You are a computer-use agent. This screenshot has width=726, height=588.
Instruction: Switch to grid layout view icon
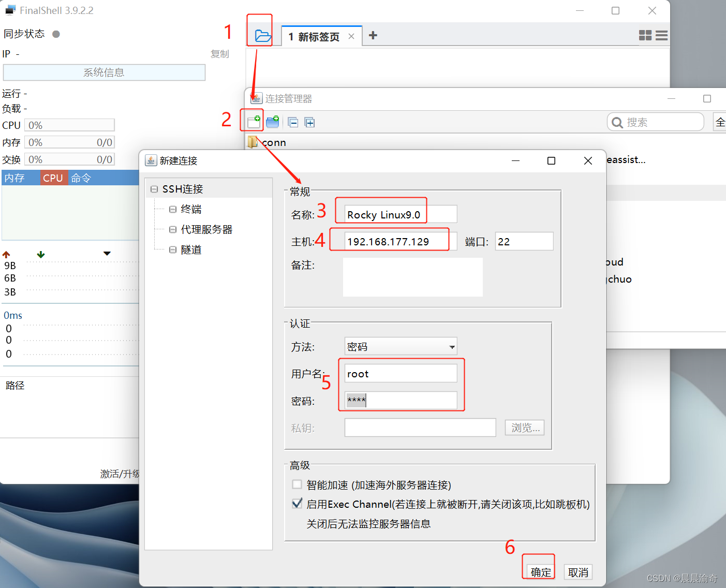click(x=645, y=35)
